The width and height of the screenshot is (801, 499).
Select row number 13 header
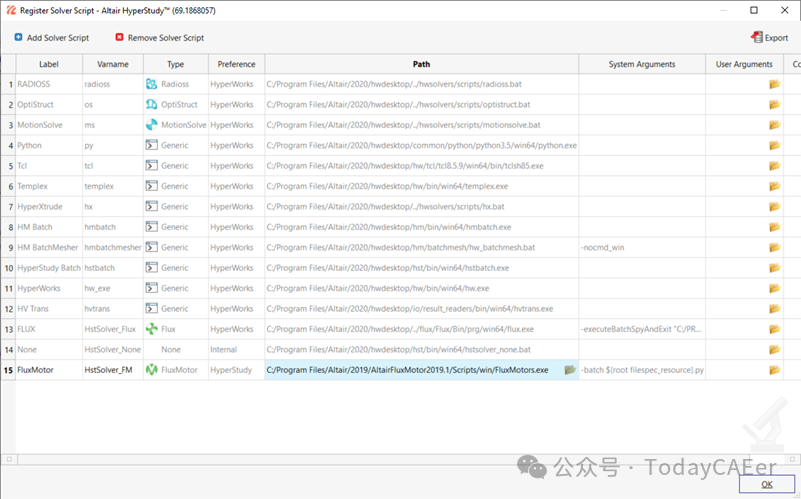[x=8, y=329]
